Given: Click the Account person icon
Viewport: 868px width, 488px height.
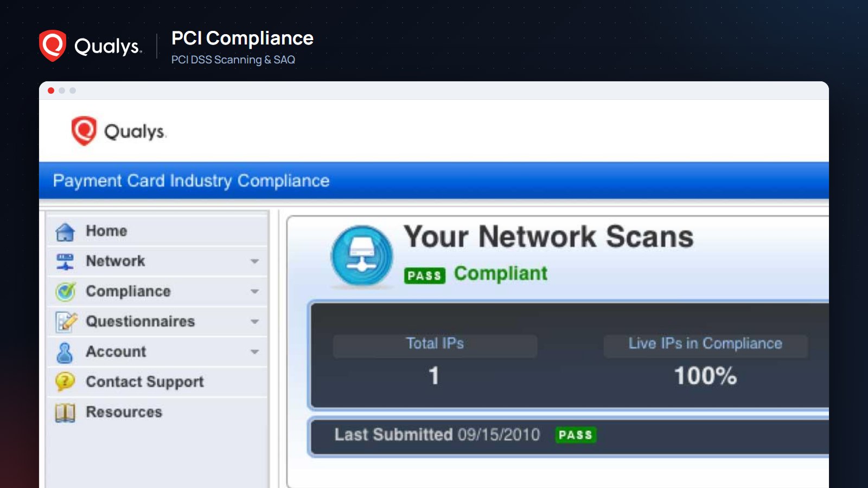Looking at the screenshot, I should click(x=65, y=352).
